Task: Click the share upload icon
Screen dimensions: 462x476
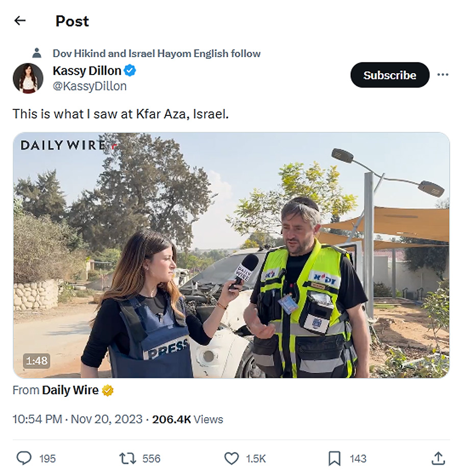Action: coord(438,459)
